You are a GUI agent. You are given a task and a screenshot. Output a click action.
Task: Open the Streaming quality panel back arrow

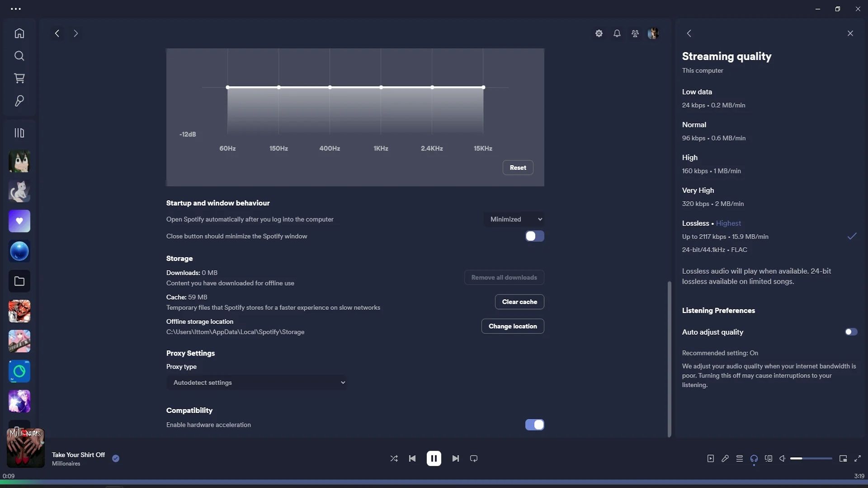coord(689,33)
